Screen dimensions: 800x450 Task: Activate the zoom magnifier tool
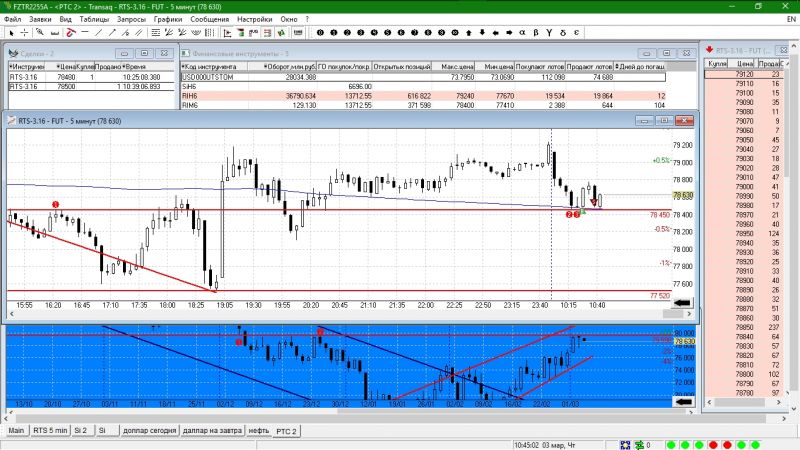(40, 33)
